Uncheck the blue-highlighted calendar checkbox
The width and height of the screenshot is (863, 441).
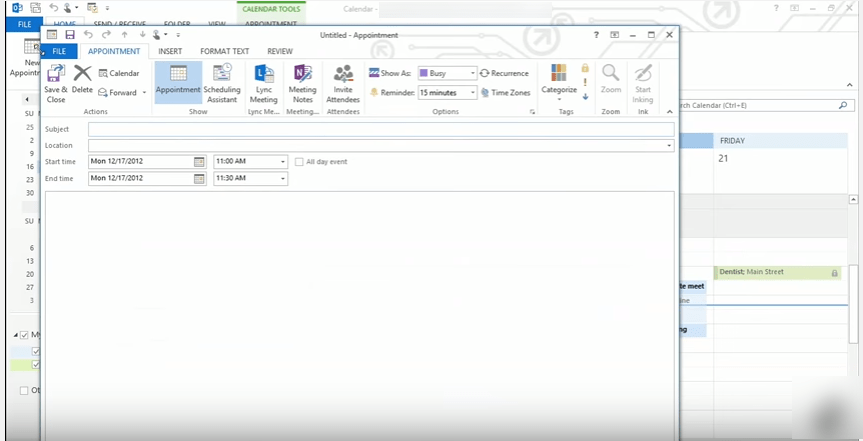pos(36,351)
